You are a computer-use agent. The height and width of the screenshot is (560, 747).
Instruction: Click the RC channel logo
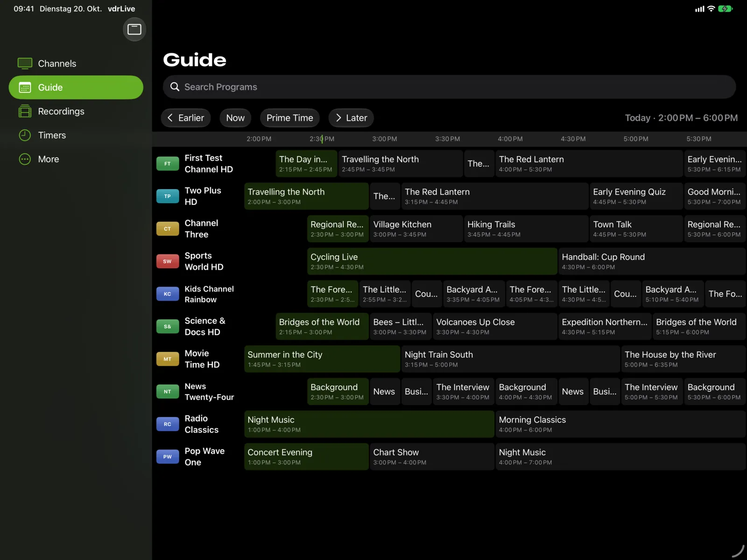pyautogui.click(x=168, y=424)
